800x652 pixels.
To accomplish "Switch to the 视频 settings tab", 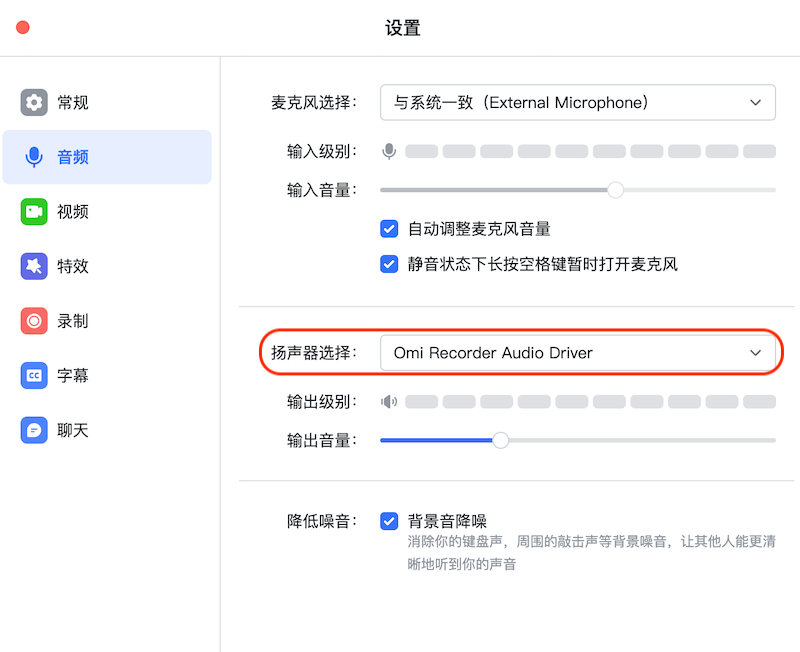I will (x=36, y=211).
